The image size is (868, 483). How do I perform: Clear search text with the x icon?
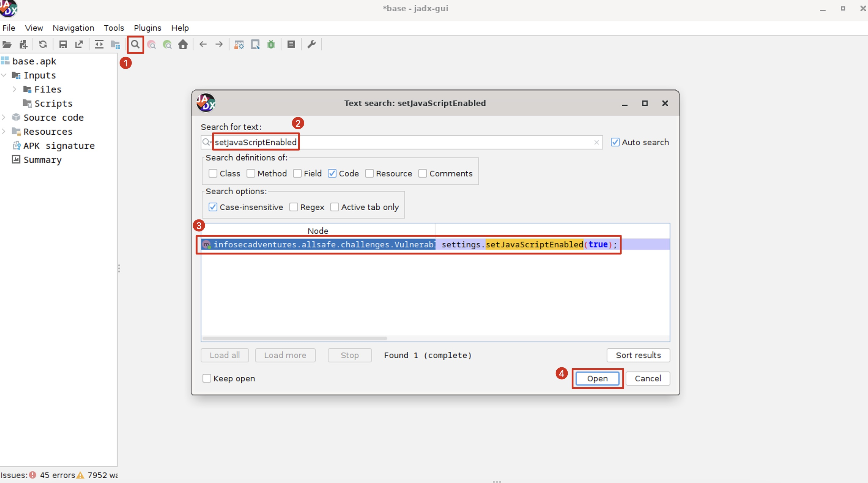click(596, 142)
